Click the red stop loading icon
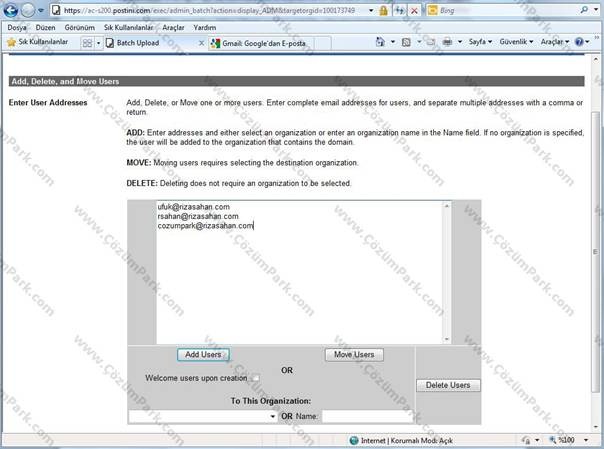 coord(414,11)
